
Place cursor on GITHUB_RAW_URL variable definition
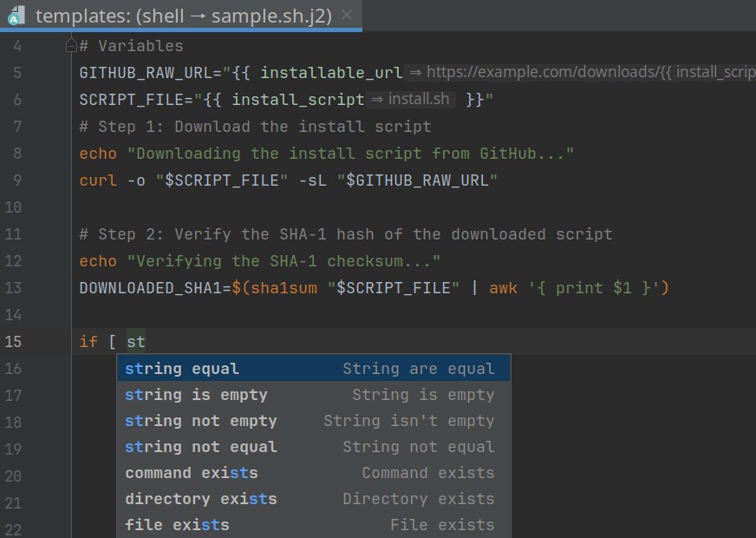tap(146, 73)
